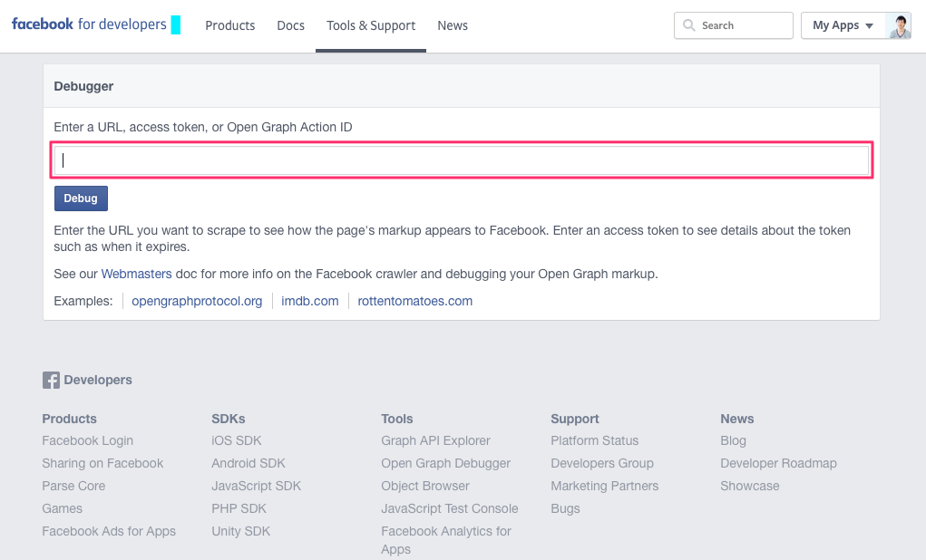926x560 pixels.
Task: Open the Android SDK link
Action: point(248,463)
